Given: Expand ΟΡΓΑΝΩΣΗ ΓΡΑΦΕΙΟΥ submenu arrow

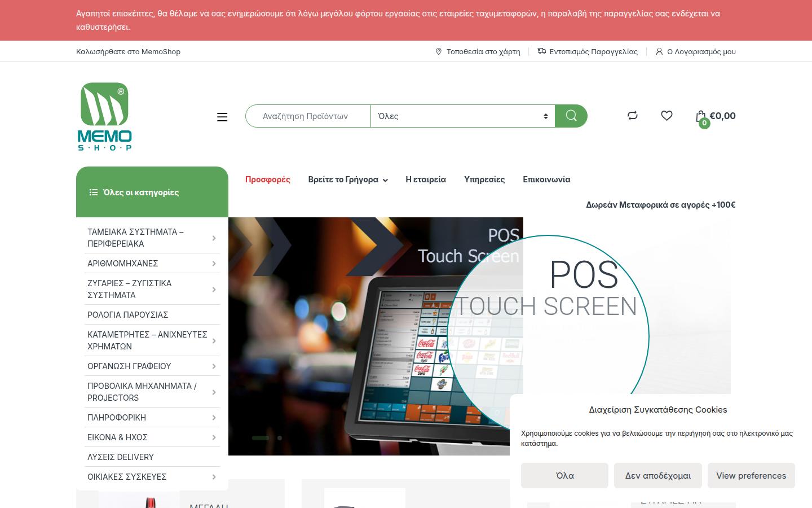Looking at the screenshot, I should click(214, 366).
